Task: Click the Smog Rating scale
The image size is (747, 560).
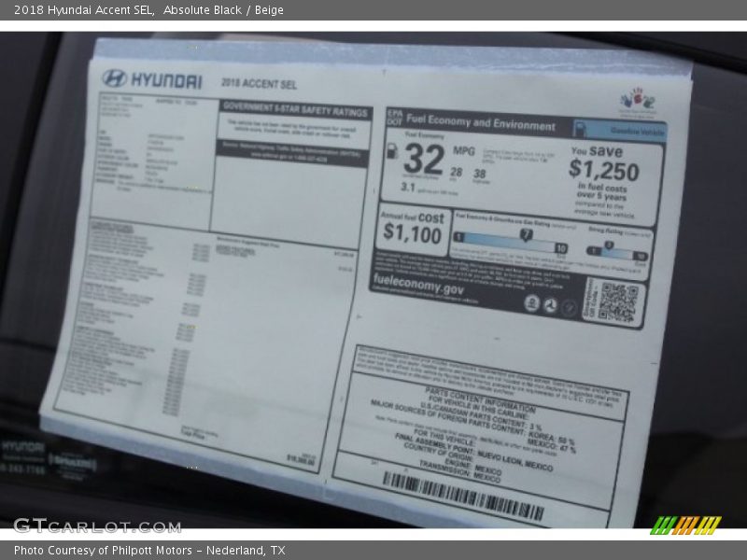Action: (616, 248)
